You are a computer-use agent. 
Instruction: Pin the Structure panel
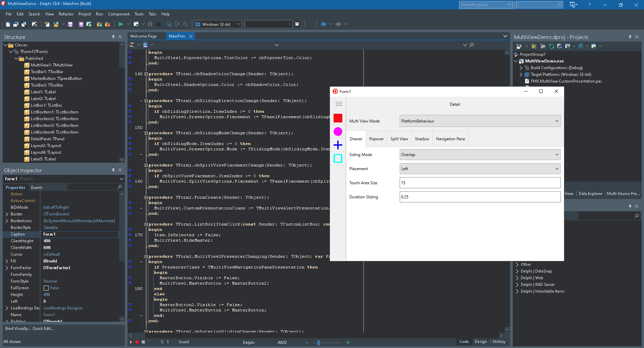click(x=113, y=37)
